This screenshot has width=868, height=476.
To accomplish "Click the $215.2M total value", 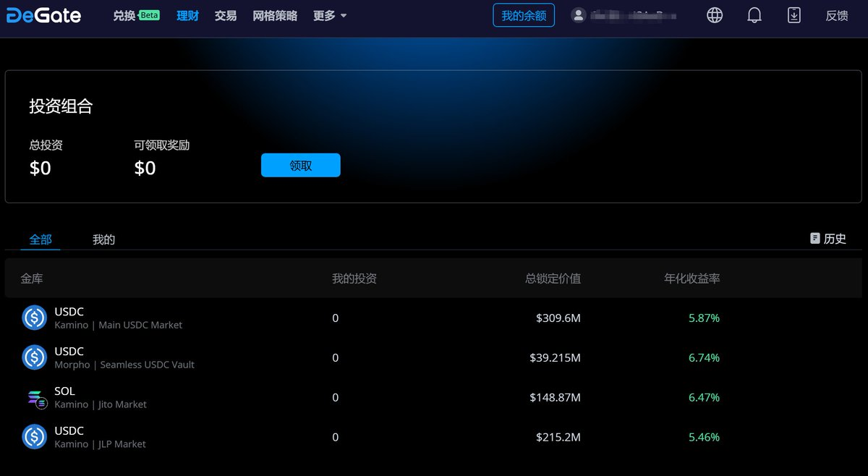I will click(x=558, y=437).
